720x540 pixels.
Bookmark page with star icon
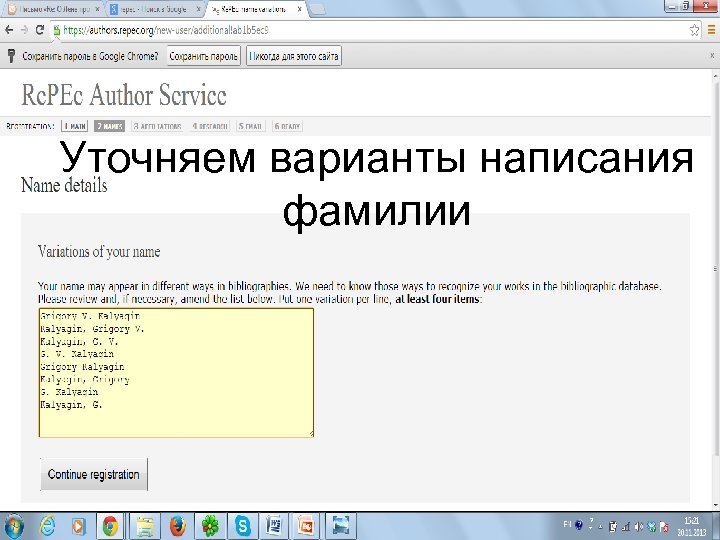click(694, 30)
